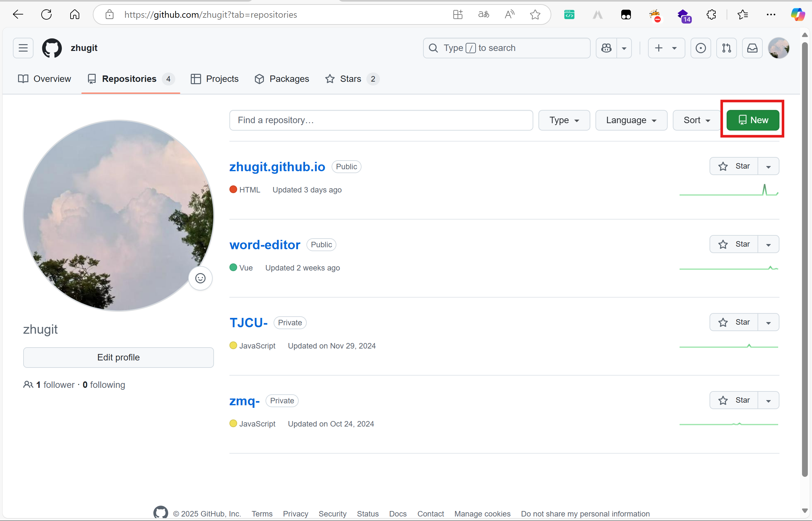Star the word-editor repository

click(x=734, y=244)
